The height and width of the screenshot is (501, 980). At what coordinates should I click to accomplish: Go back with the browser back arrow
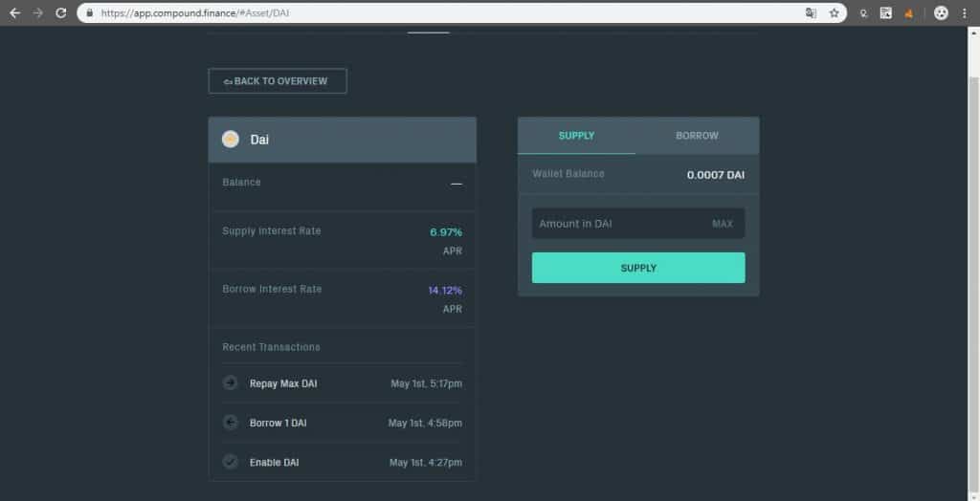pyautogui.click(x=15, y=12)
